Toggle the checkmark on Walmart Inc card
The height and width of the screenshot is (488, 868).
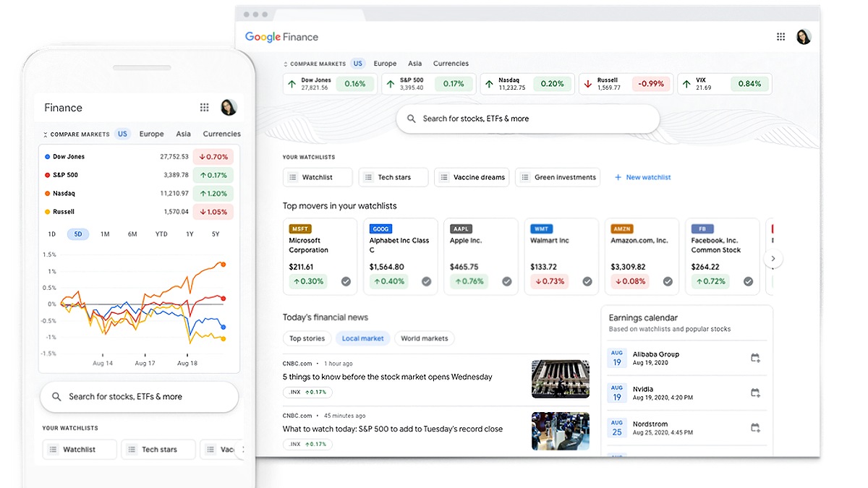tap(587, 281)
